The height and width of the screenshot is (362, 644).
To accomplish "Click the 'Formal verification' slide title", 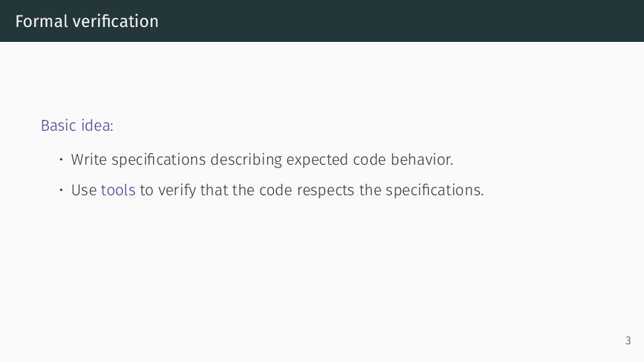I will click(x=87, y=21).
